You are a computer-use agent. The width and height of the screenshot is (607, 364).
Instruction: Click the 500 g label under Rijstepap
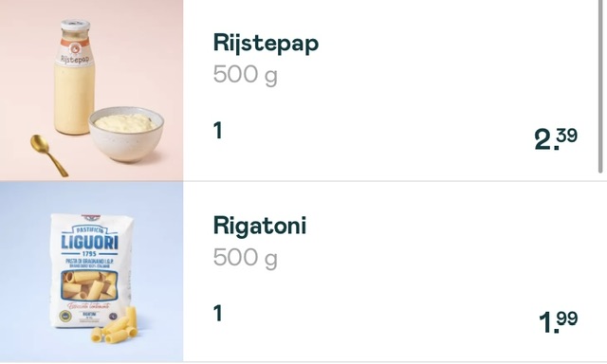pyautogui.click(x=245, y=74)
